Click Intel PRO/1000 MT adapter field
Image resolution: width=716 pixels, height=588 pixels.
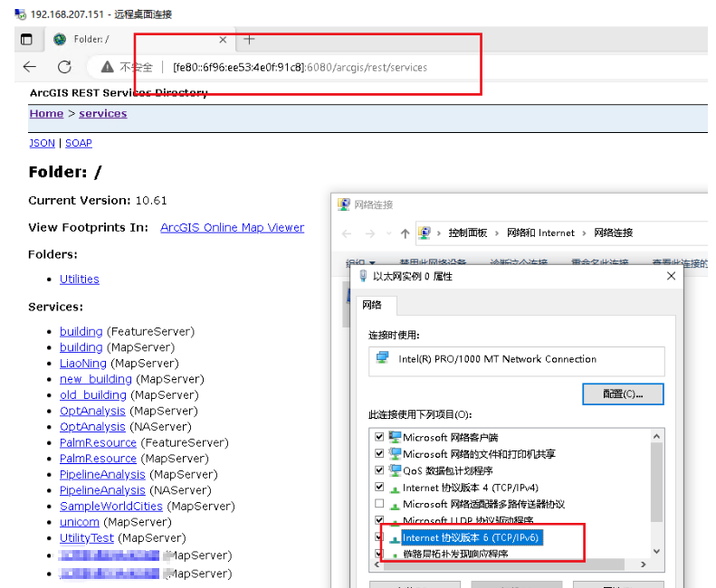click(x=517, y=361)
